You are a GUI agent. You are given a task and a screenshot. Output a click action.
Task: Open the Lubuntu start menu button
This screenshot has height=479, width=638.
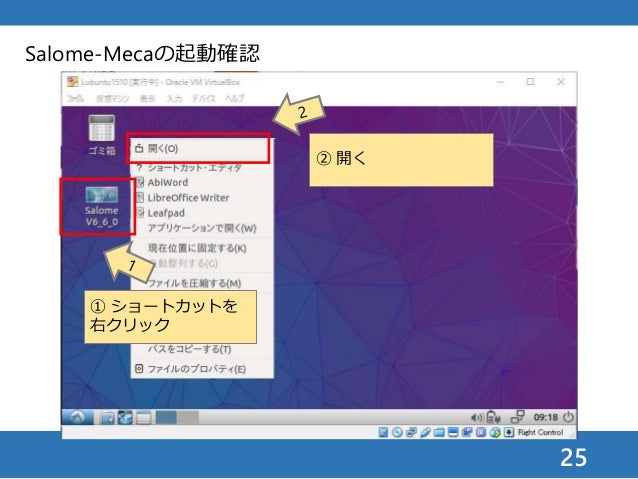point(77,417)
